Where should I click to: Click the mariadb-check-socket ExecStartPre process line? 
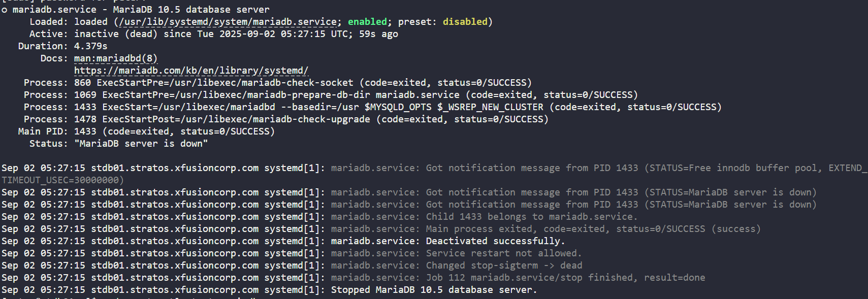(x=302, y=83)
